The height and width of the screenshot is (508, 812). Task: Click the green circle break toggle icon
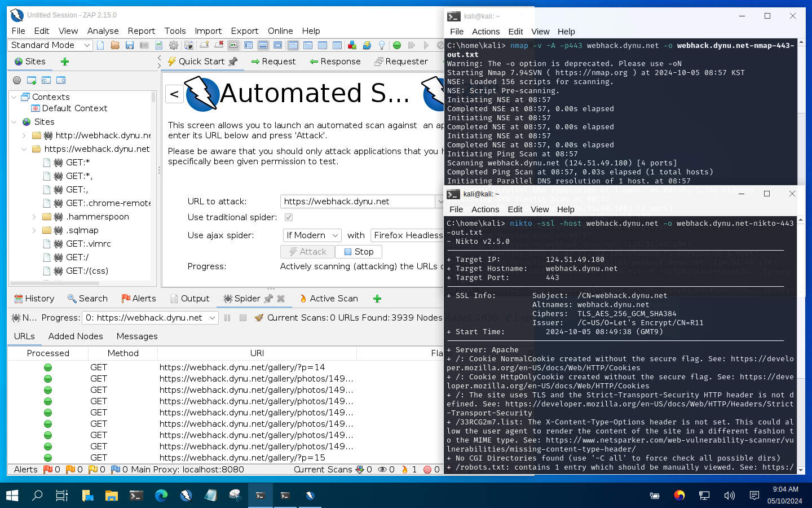coord(397,45)
